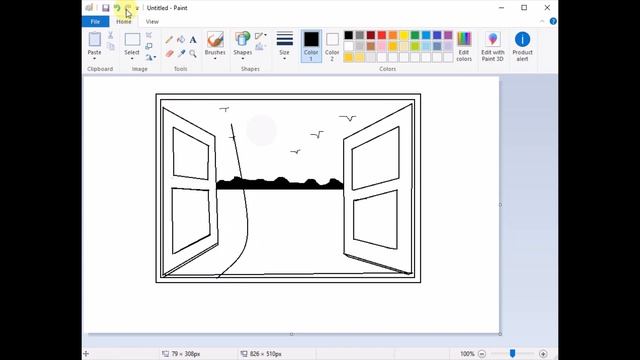Viewport: 640px width, 360px height.
Task: Click the Brushes icon
Action: pos(215,40)
